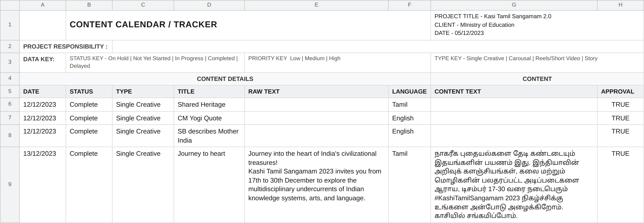Select row 6 header
Screen dimensions: 644x223
(10, 104)
